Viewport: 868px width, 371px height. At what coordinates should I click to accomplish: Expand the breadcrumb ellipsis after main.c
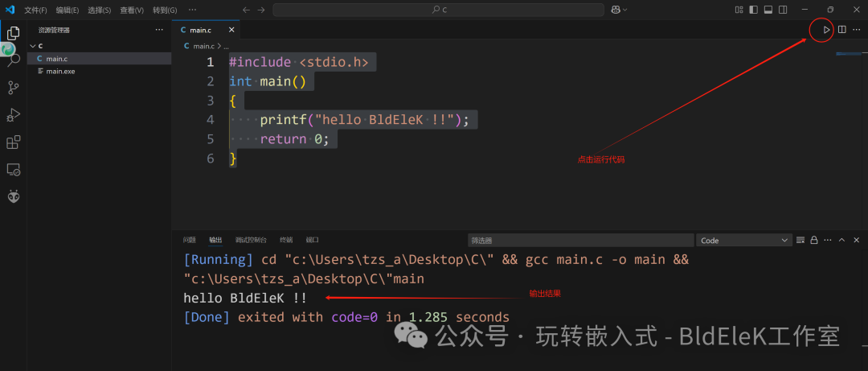[226, 47]
